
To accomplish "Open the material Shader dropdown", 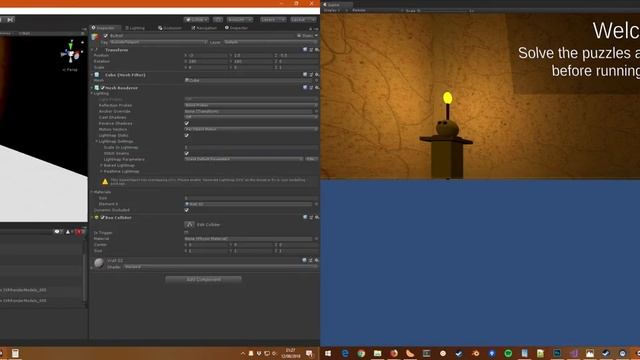I will click(220, 267).
